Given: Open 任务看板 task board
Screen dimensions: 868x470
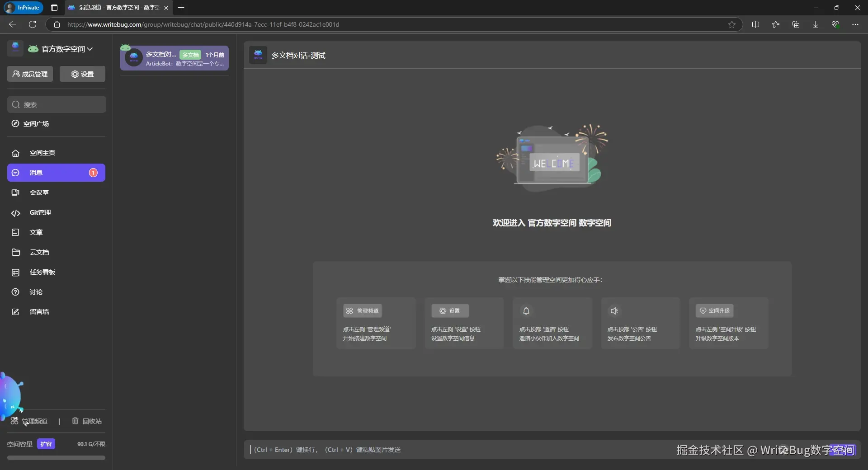Looking at the screenshot, I should [42, 272].
